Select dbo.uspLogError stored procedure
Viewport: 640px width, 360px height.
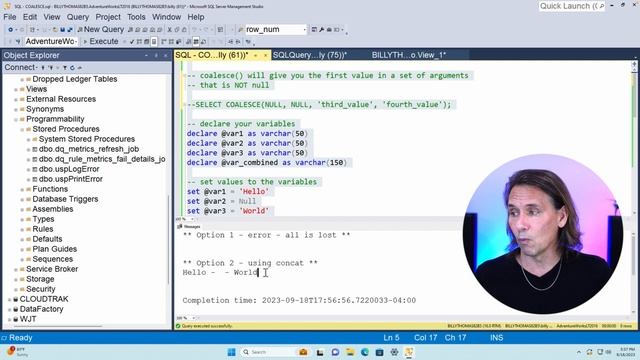[69, 169]
